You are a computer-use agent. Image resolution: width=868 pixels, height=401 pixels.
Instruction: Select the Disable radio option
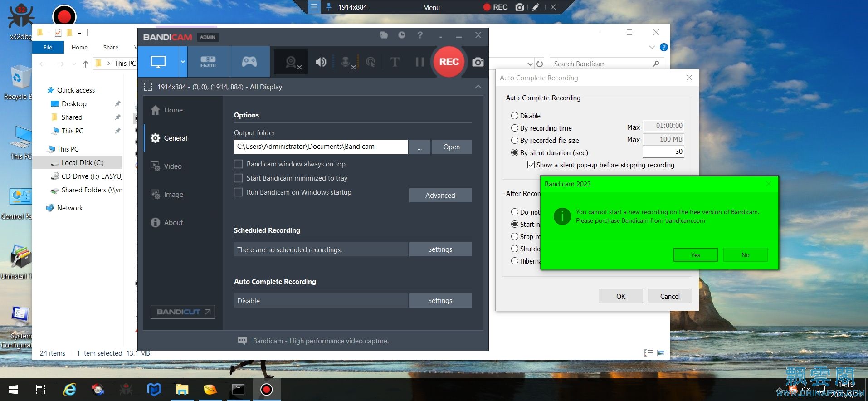(515, 116)
